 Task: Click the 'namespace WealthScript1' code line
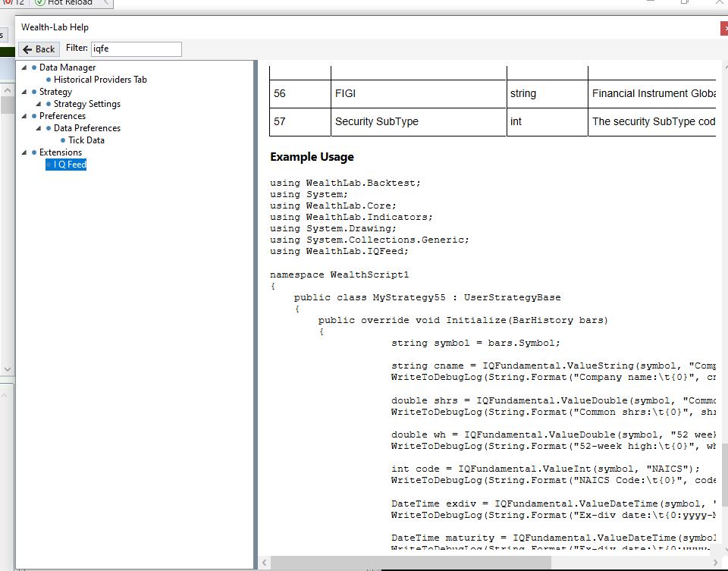click(x=340, y=275)
